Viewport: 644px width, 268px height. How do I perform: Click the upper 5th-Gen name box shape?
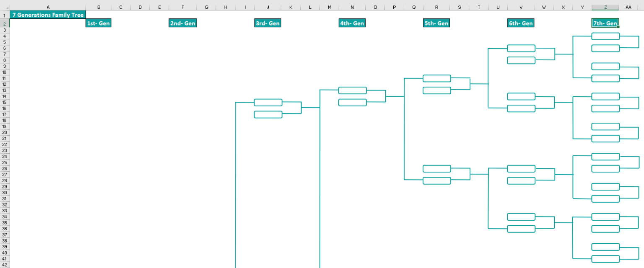436,78
